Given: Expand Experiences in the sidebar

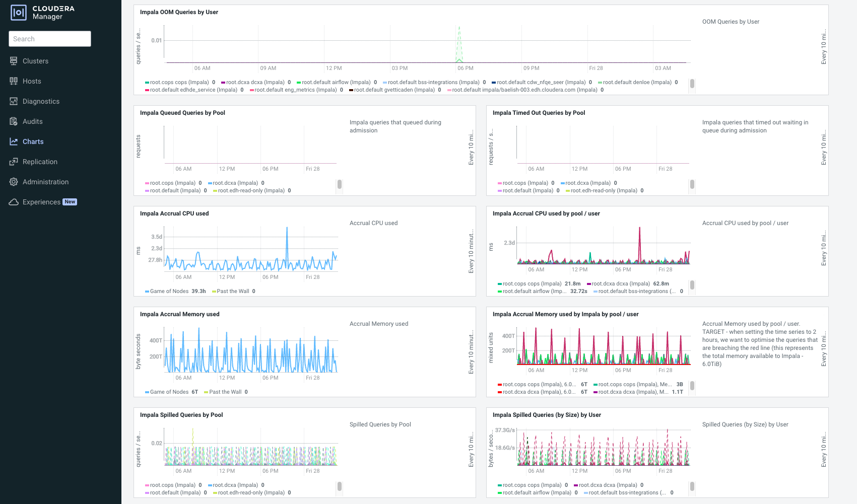Looking at the screenshot, I should coord(42,202).
